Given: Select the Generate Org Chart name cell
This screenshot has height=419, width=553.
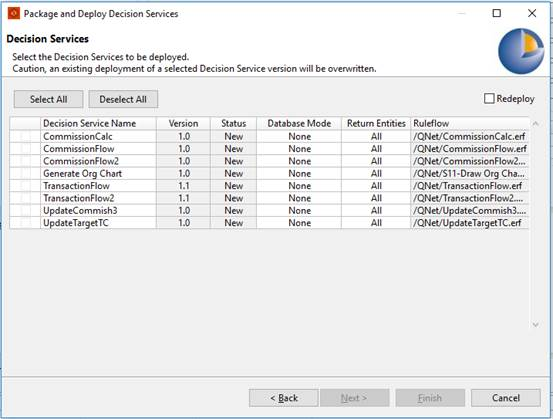Looking at the screenshot, I should point(98,174).
